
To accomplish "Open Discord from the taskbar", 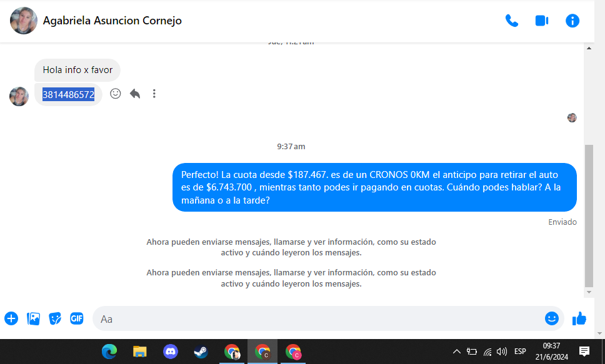I will tap(170, 352).
